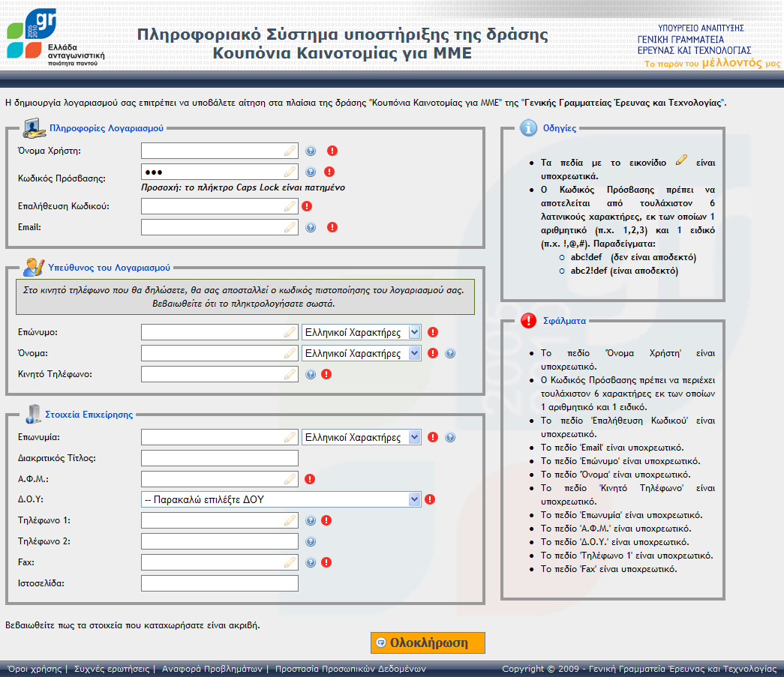This screenshot has height=677, width=784.
Task: Click the help icon beside Όνομα Χρήστη
Action: coord(311,151)
